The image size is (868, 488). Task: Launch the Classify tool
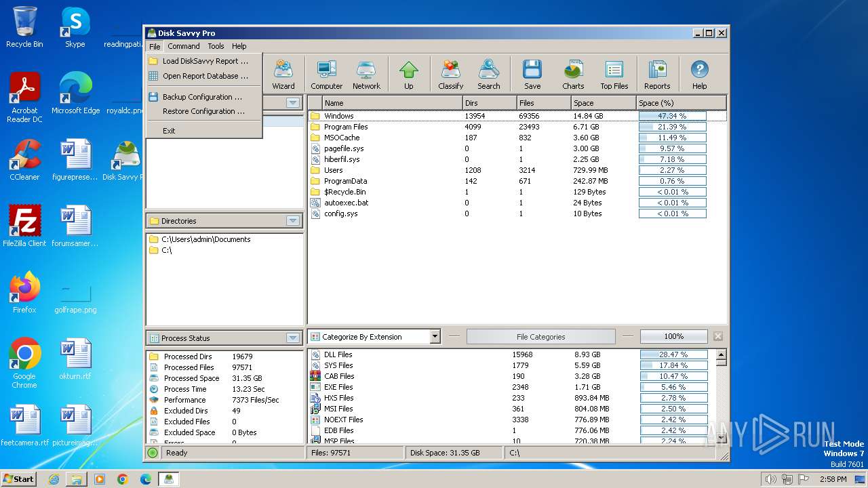point(450,74)
